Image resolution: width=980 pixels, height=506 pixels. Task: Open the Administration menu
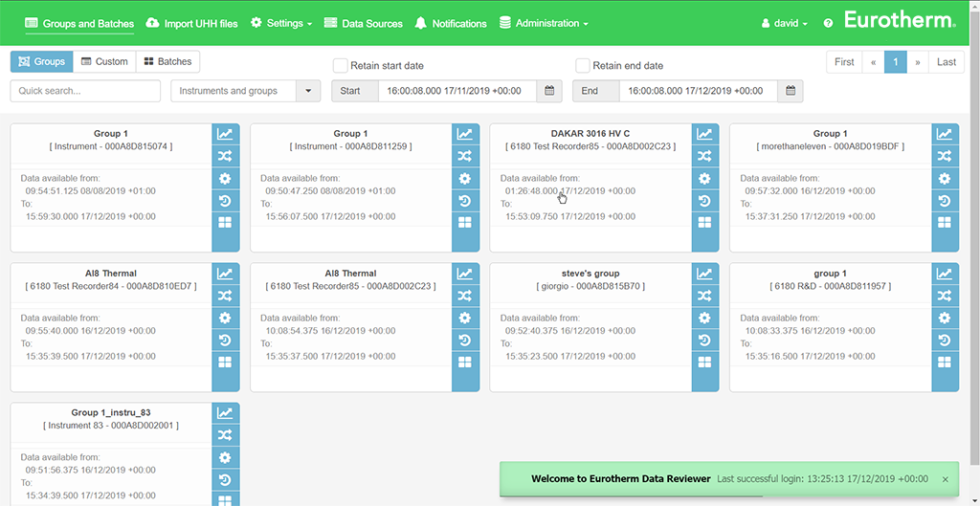pyautogui.click(x=544, y=23)
